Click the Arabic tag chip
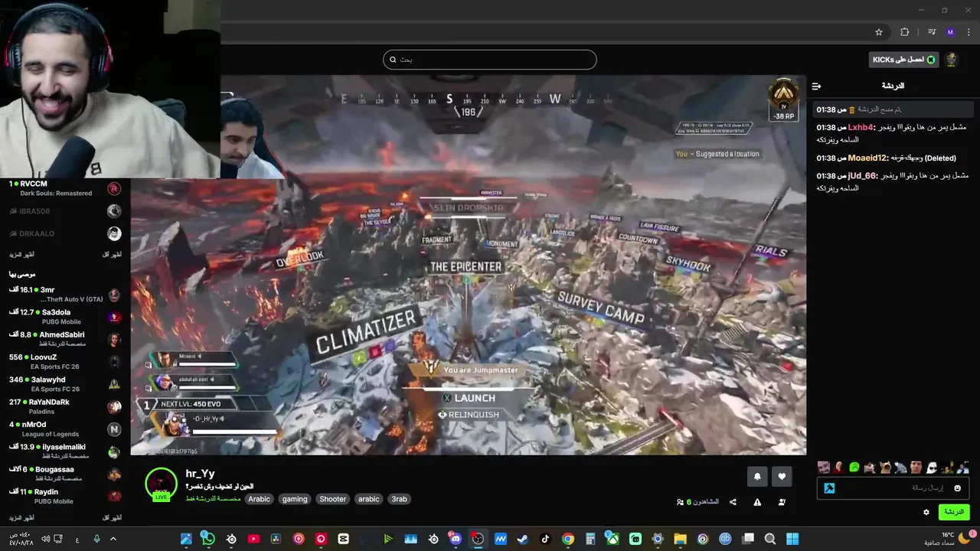This screenshot has width=980, height=551. tap(259, 499)
